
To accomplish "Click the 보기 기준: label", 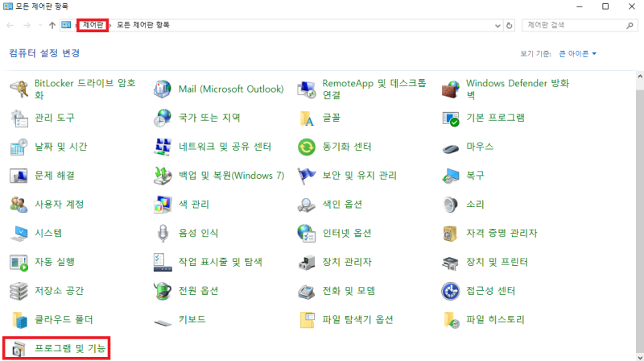I will point(535,54).
